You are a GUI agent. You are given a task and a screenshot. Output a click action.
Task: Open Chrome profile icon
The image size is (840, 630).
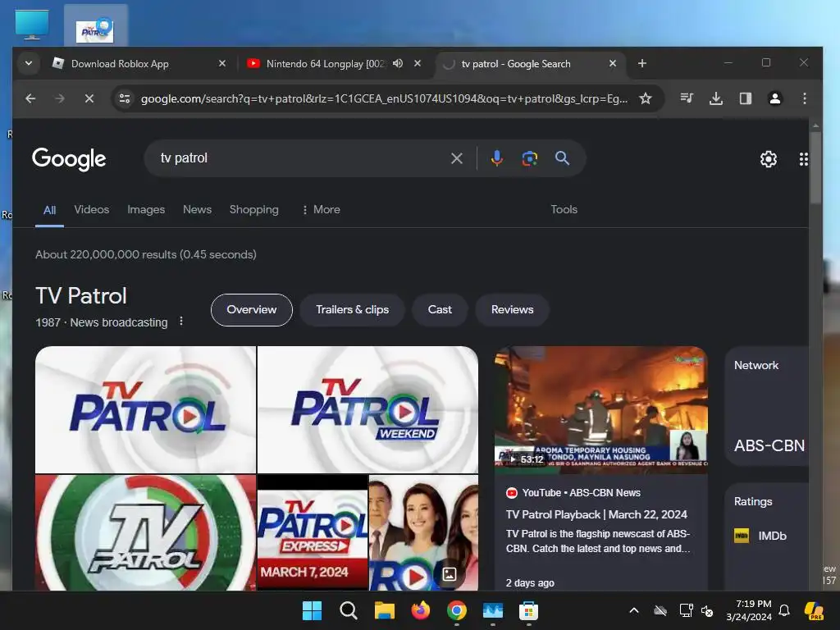(774, 98)
